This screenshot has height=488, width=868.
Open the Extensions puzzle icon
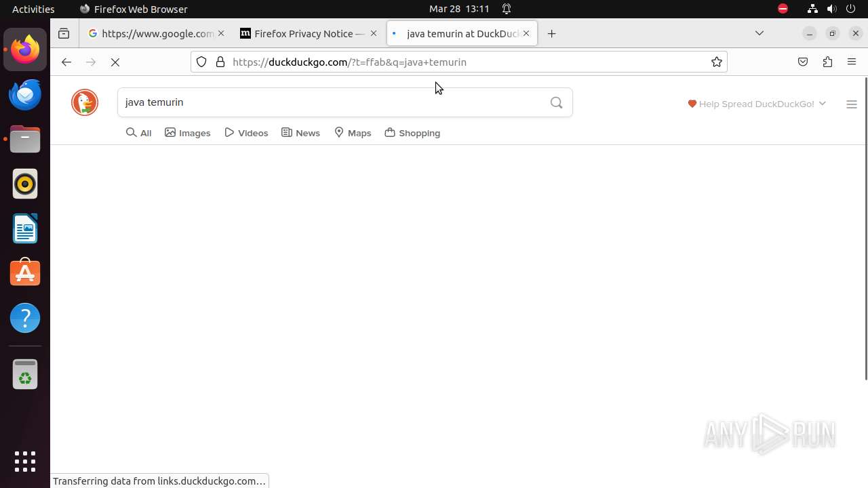coord(827,62)
